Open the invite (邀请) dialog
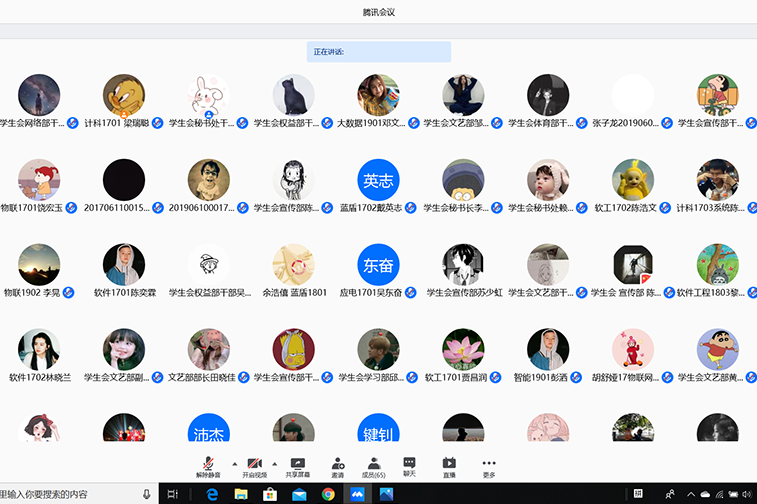This screenshot has height=504, width=757. [x=338, y=466]
